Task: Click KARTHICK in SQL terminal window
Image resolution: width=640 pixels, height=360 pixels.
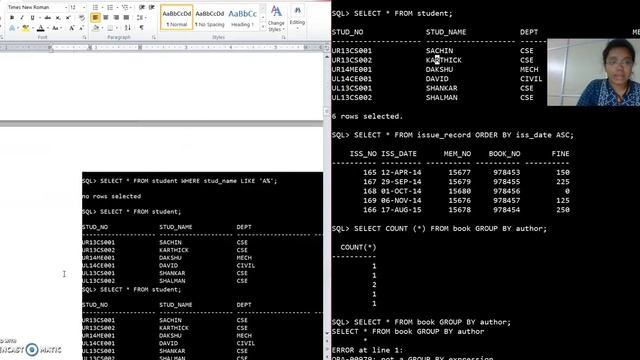Action: 444,60
